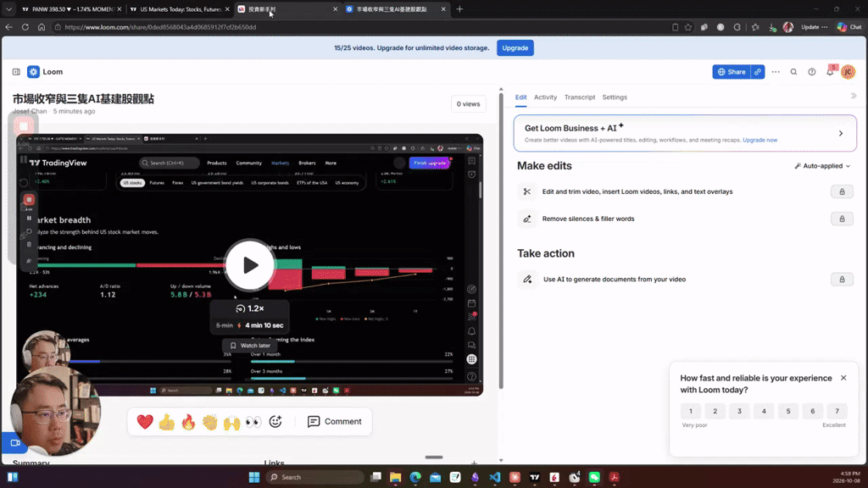This screenshot has width=868, height=488.
Task: React with the raised hands emoji
Action: 232,422
